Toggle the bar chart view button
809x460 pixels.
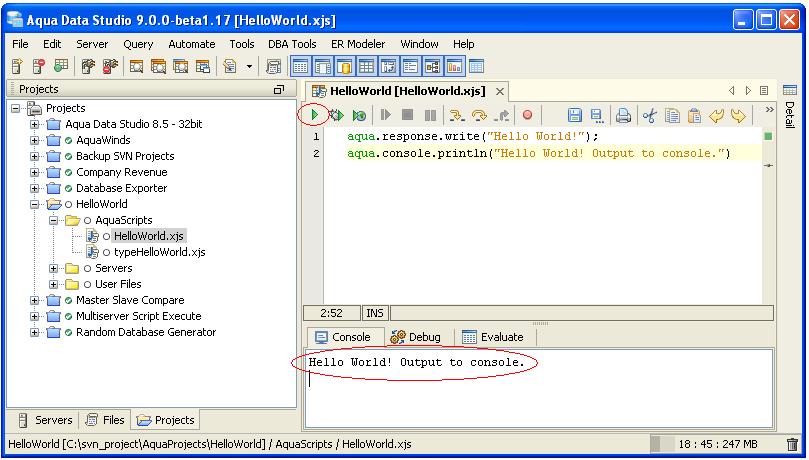click(x=455, y=66)
